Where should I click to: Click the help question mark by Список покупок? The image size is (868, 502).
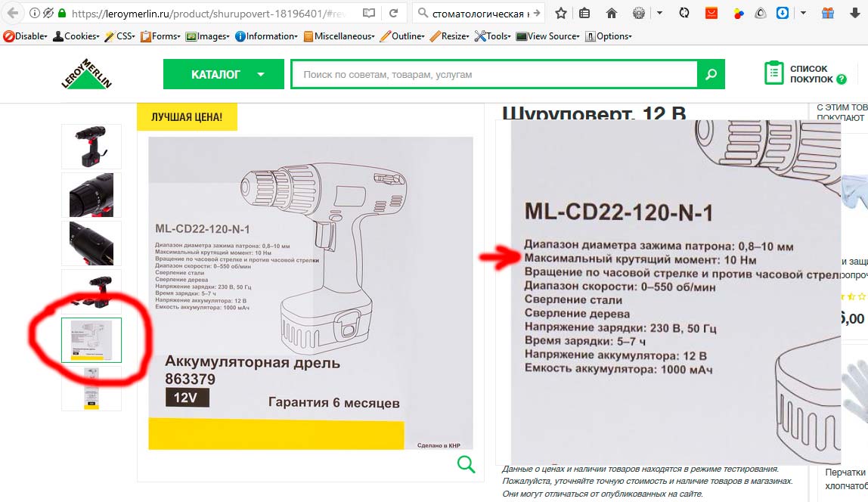coord(842,79)
